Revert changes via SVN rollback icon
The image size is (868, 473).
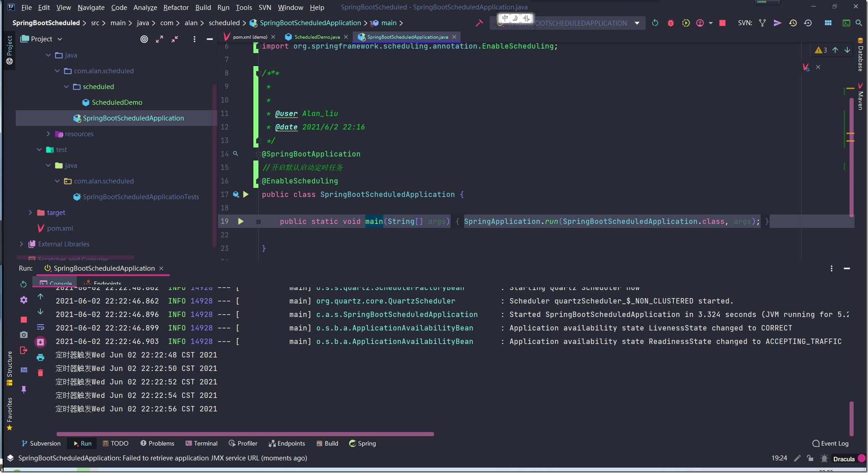[808, 23]
